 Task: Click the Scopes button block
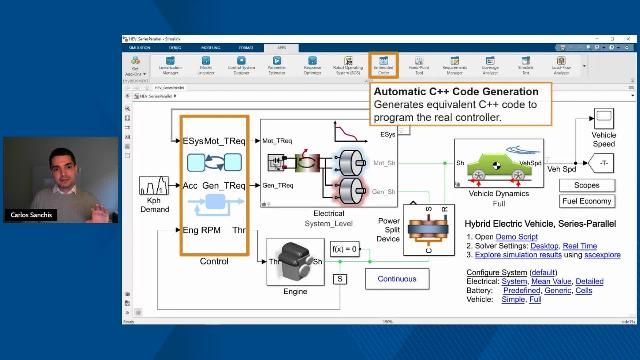[587, 185]
